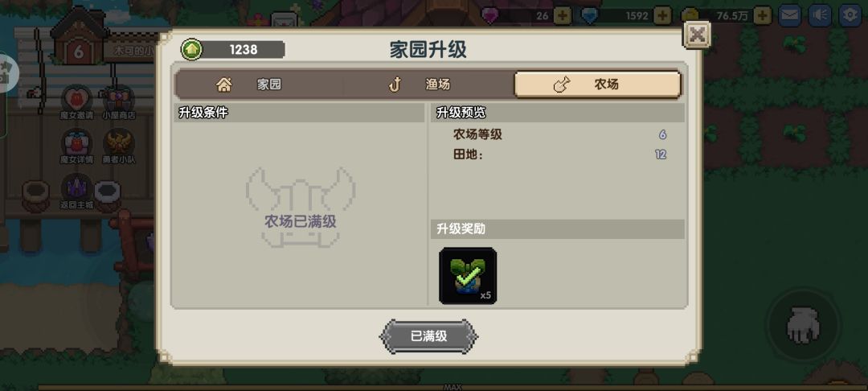Click the plus next to pink gem count
This screenshot has height=391, width=868.
[x=563, y=15]
